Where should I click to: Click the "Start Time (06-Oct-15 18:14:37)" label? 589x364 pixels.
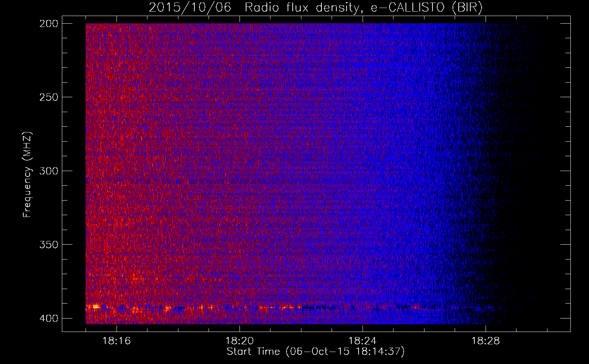pos(316,352)
